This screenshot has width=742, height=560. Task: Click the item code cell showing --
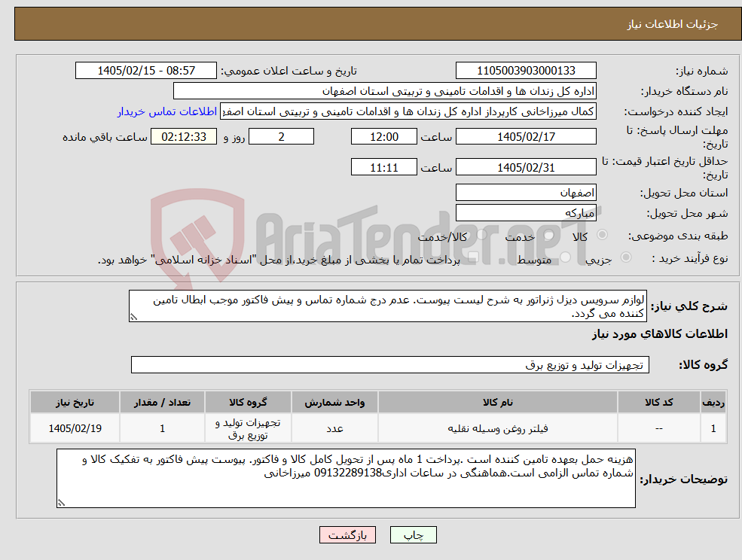658,428
